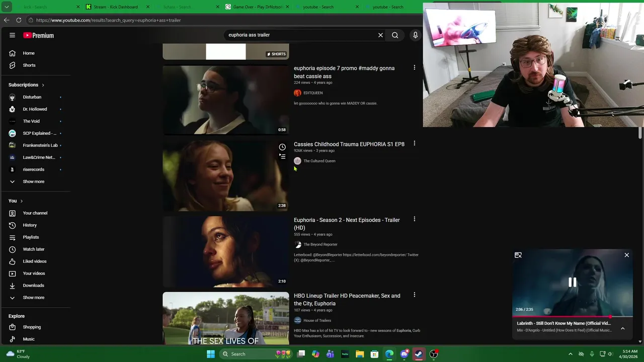
Task: Visit House of Trailers channel
Action: coord(317,320)
